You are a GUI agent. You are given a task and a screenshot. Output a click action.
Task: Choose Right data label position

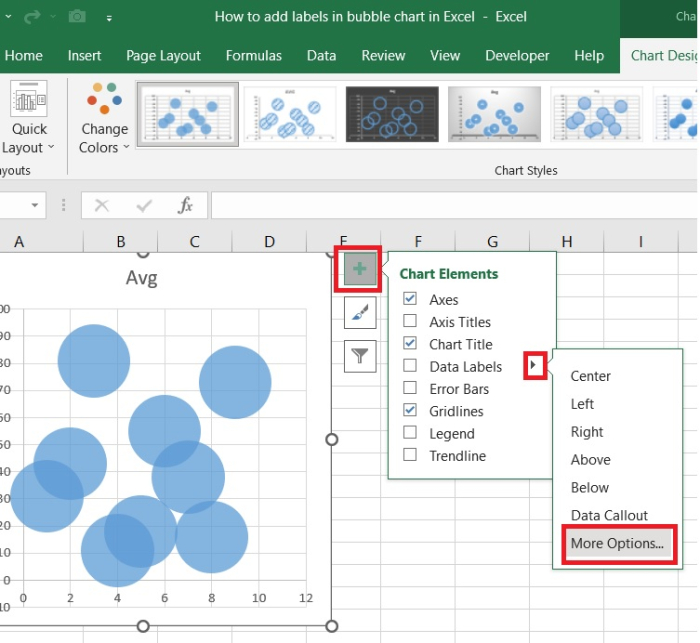[x=587, y=432]
